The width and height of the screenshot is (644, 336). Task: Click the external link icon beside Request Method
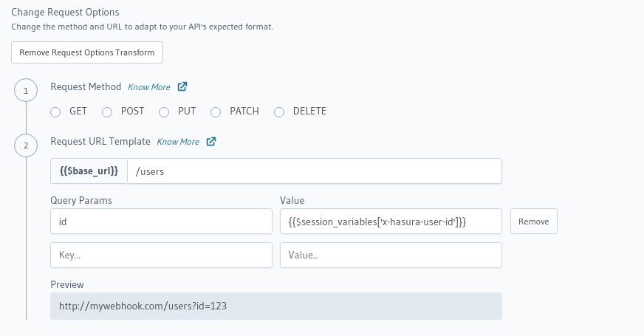pyautogui.click(x=182, y=86)
